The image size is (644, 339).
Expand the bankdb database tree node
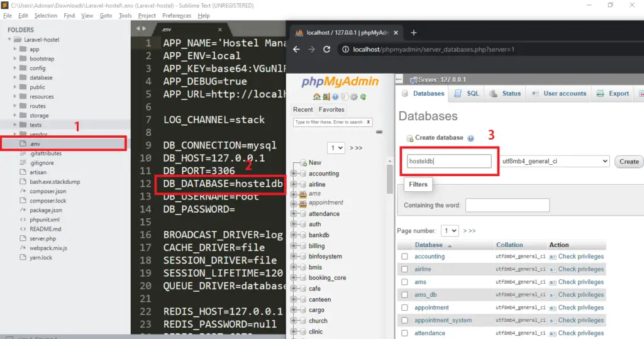[294, 235]
